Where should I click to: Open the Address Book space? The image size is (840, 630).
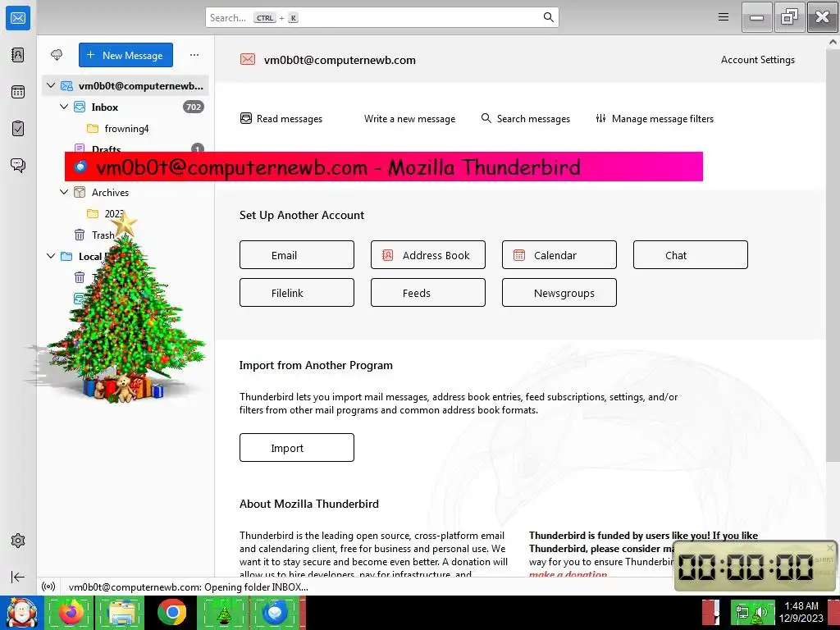pos(18,55)
